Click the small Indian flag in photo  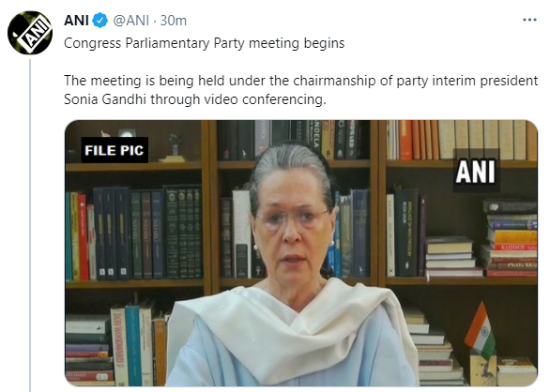(x=480, y=330)
